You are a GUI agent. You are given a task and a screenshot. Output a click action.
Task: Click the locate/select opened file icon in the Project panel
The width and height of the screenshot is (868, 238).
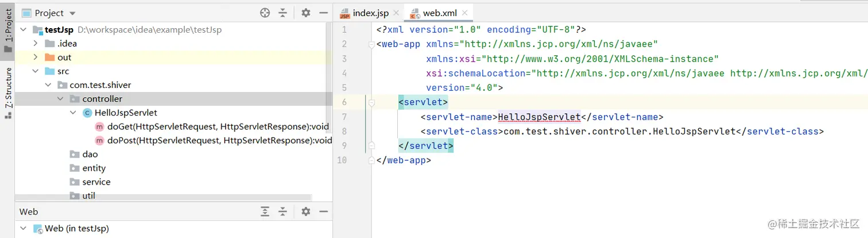pos(265,13)
